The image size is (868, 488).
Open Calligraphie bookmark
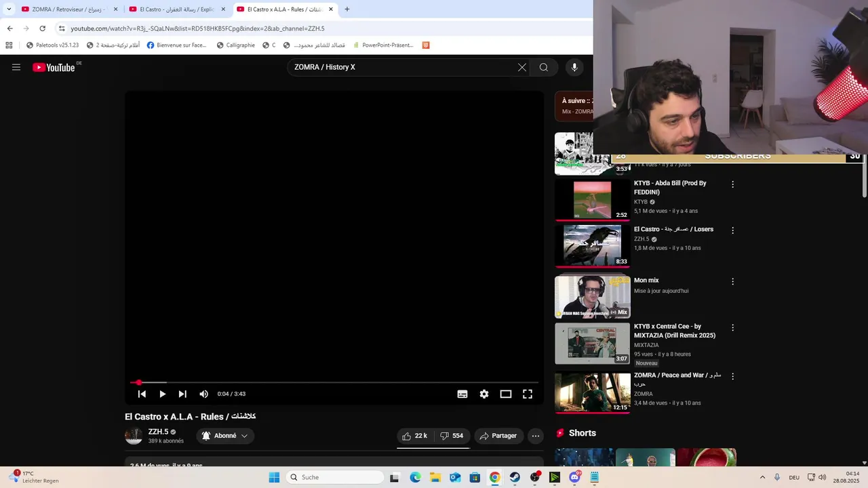(x=236, y=45)
